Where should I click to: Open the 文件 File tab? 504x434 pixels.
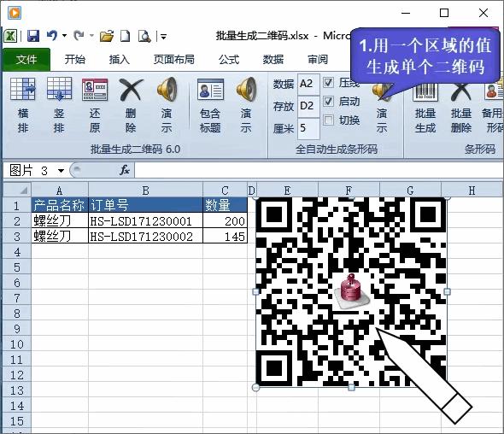point(26,60)
